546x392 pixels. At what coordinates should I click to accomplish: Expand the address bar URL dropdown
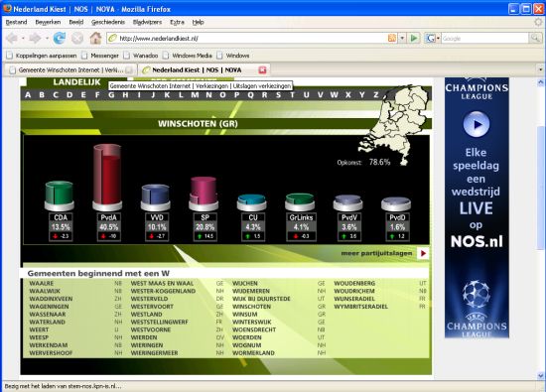click(x=402, y=38)
